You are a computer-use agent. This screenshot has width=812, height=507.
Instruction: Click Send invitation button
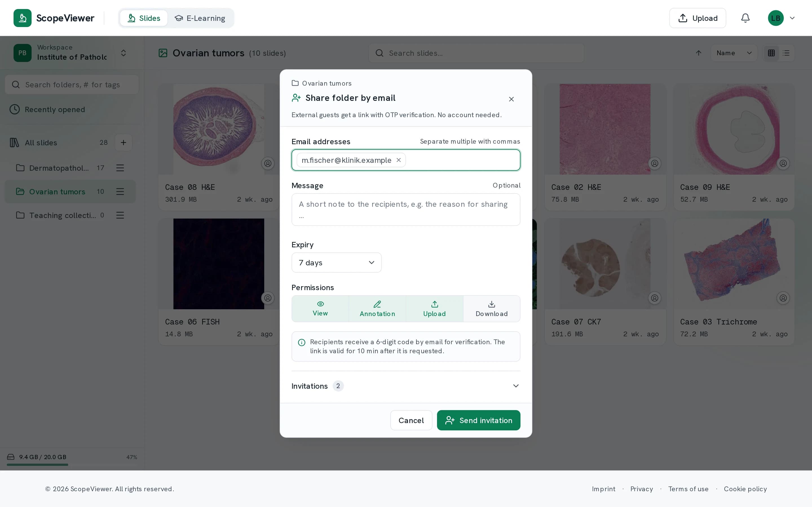[x=478, y=420]
